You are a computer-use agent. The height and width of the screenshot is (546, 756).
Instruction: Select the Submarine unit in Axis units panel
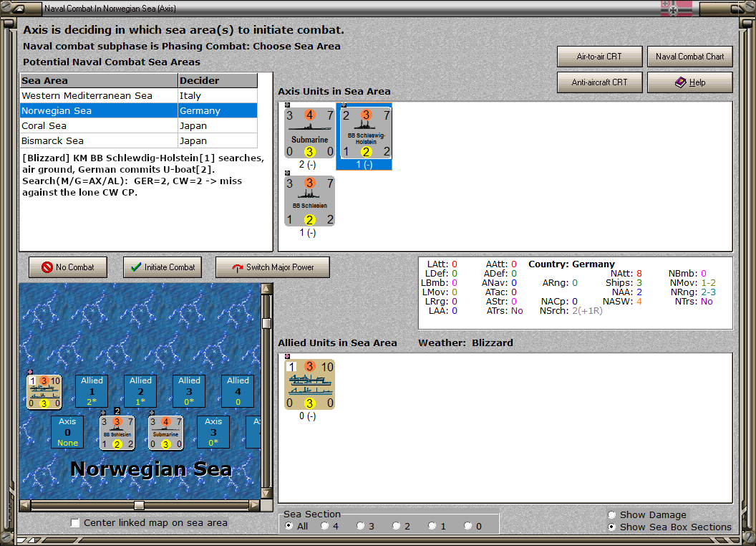point(309,133)
